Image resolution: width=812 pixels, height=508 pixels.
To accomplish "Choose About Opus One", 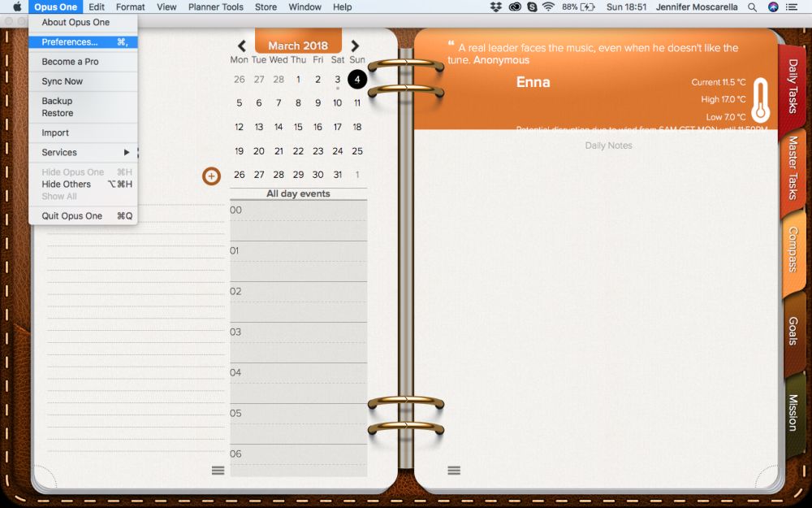I will coord(83,22).
